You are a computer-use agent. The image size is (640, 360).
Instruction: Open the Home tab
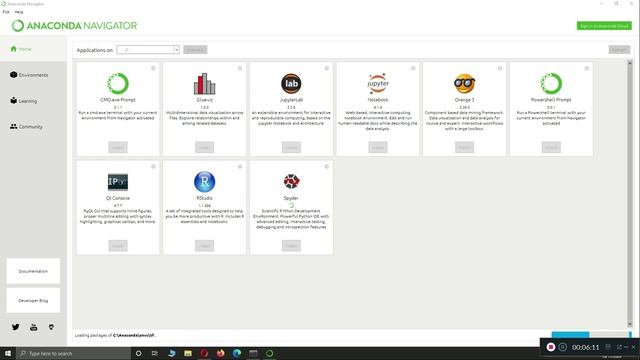33,49
